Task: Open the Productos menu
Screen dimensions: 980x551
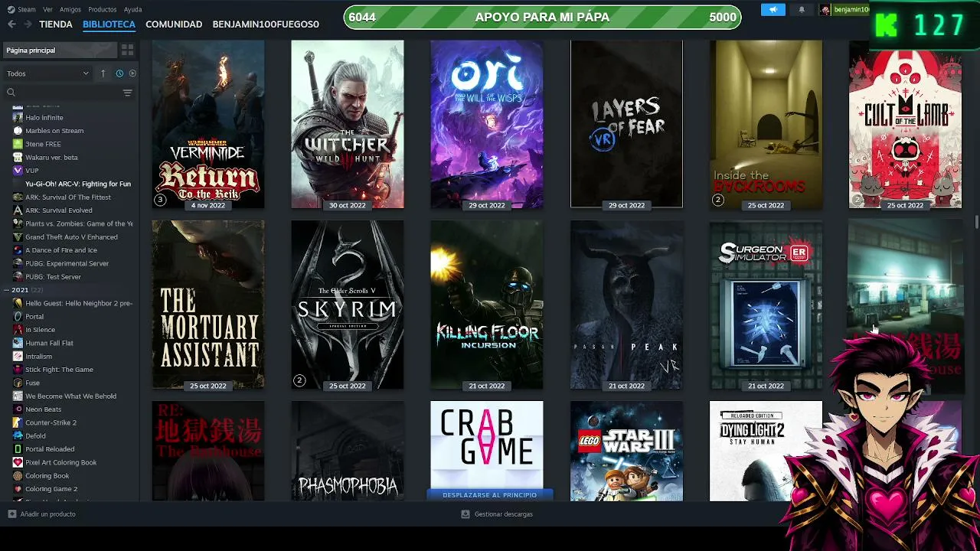Action: point(103,9)
